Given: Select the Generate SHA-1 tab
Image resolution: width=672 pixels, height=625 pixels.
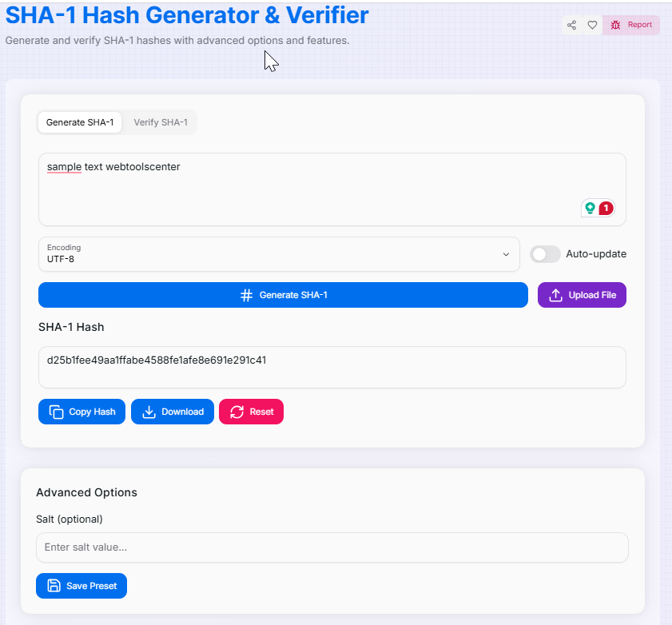Looking at the screenshot, I should click(x=80, y=122).
